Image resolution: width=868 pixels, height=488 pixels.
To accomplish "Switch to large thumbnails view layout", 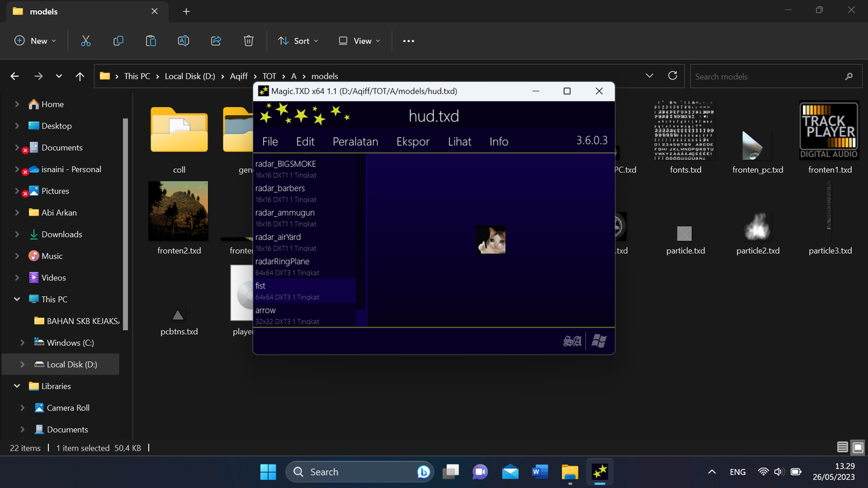I will click(x=858, y=447).
